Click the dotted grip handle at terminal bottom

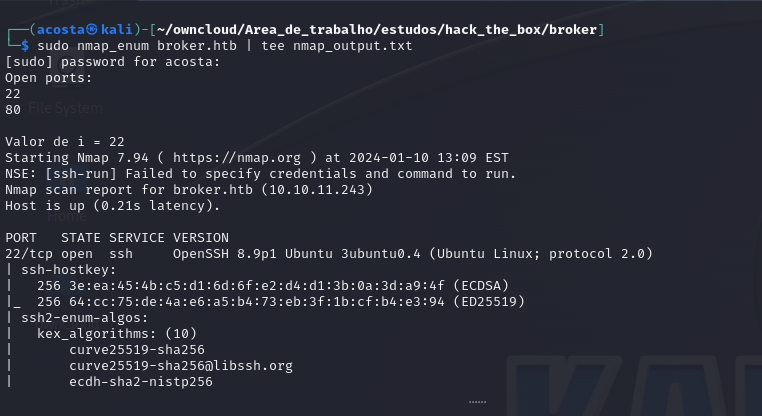[477, 402]
